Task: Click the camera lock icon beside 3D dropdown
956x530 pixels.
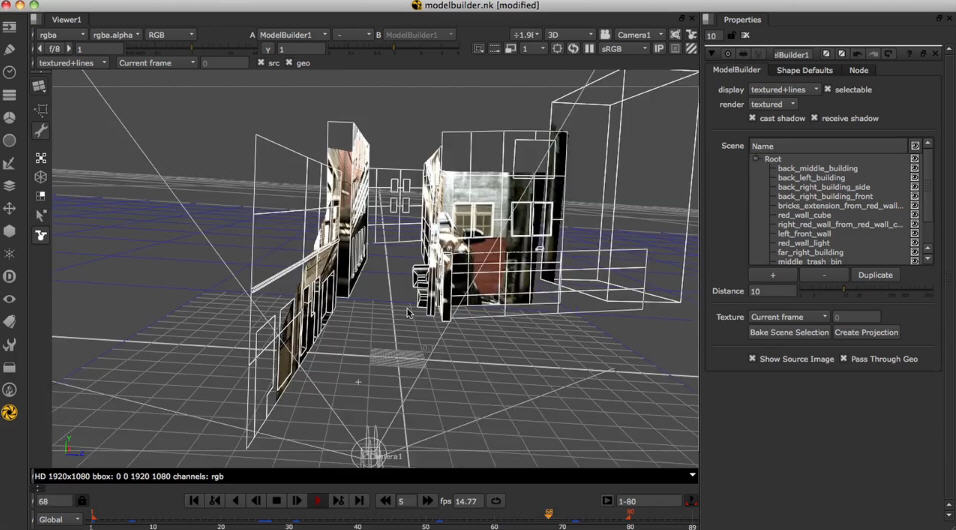Action: click(605, 35)
